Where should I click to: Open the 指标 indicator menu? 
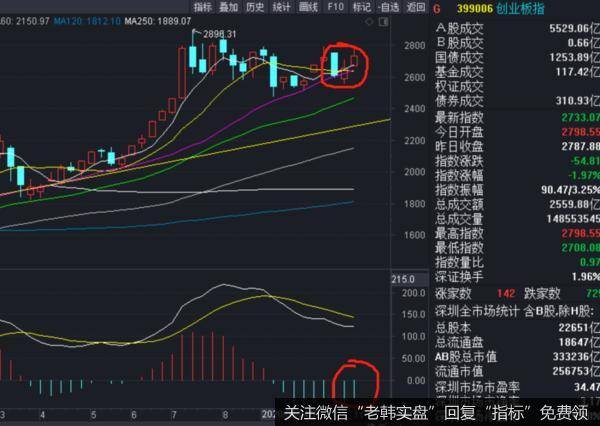(202, 7)
